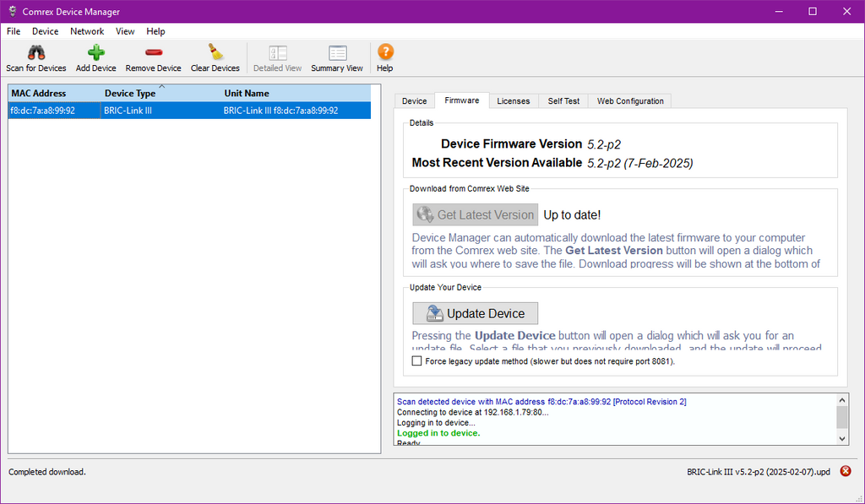Click the Clear Devices broom icon
This screenshot has width=865, height=504.
215,53
